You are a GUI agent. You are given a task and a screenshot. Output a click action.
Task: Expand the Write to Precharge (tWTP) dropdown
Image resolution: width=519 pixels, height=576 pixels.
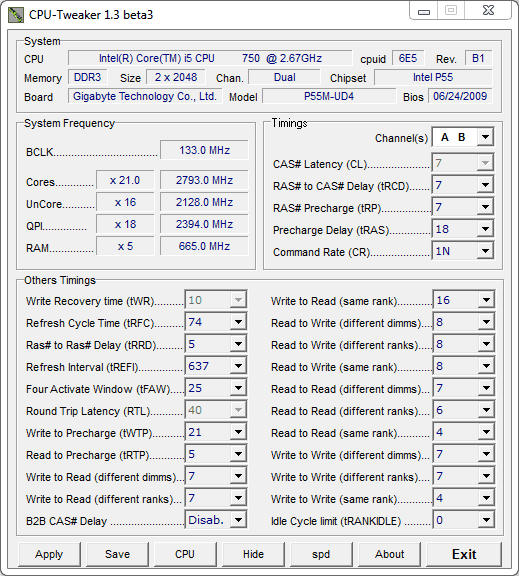[x=238, y=432]
